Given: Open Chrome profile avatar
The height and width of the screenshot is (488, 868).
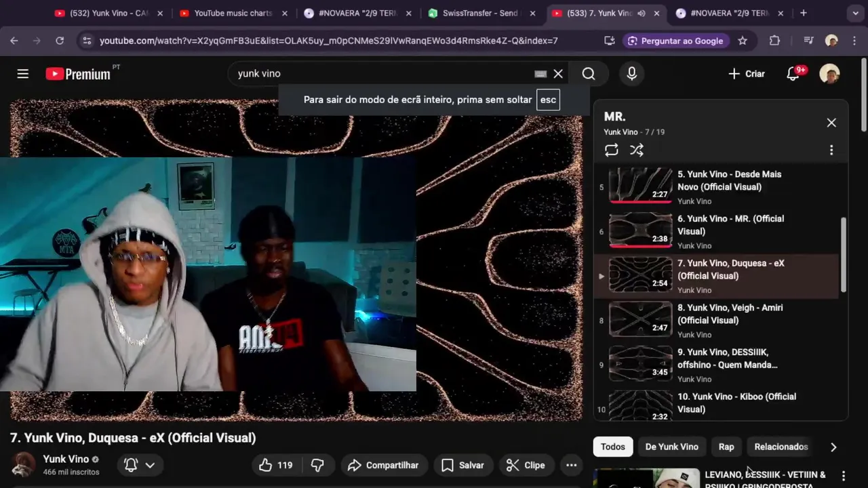Looking at the screenshot, I should [831, 41].
